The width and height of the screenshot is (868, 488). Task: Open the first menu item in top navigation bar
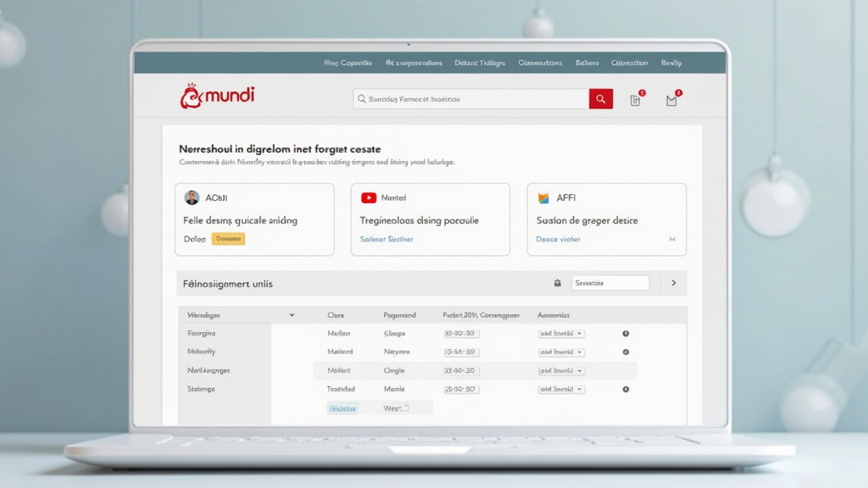(x=348, y=63)
